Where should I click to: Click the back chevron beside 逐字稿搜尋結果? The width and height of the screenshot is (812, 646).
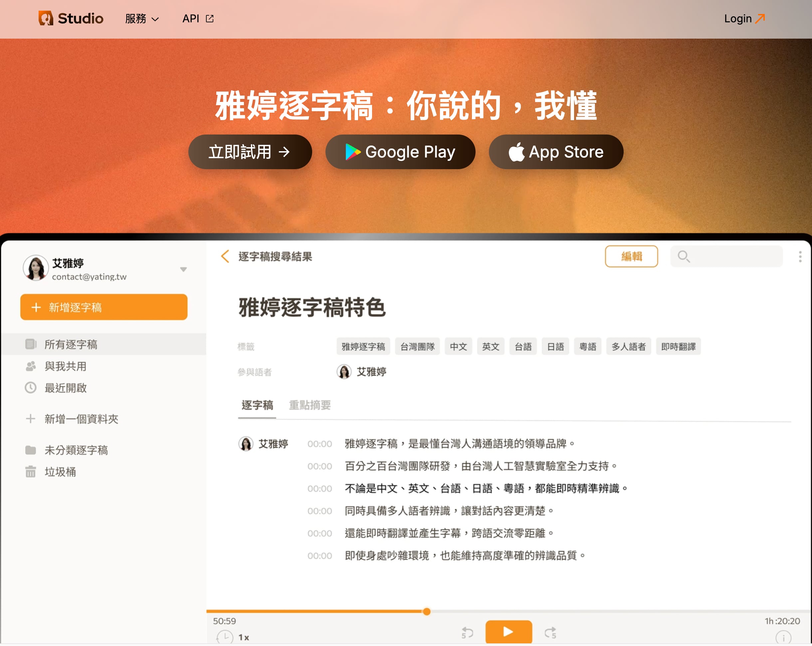pyautogui.click(x=225, y=256)
